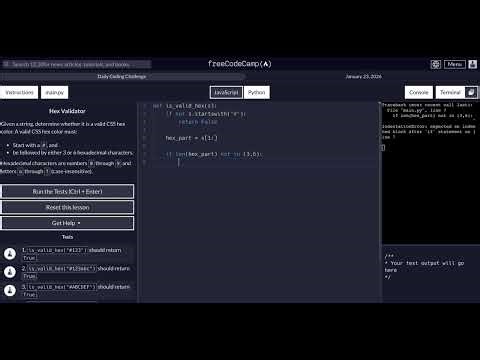
Task: Click the flask icon for test 2
Action: point(10,272)
